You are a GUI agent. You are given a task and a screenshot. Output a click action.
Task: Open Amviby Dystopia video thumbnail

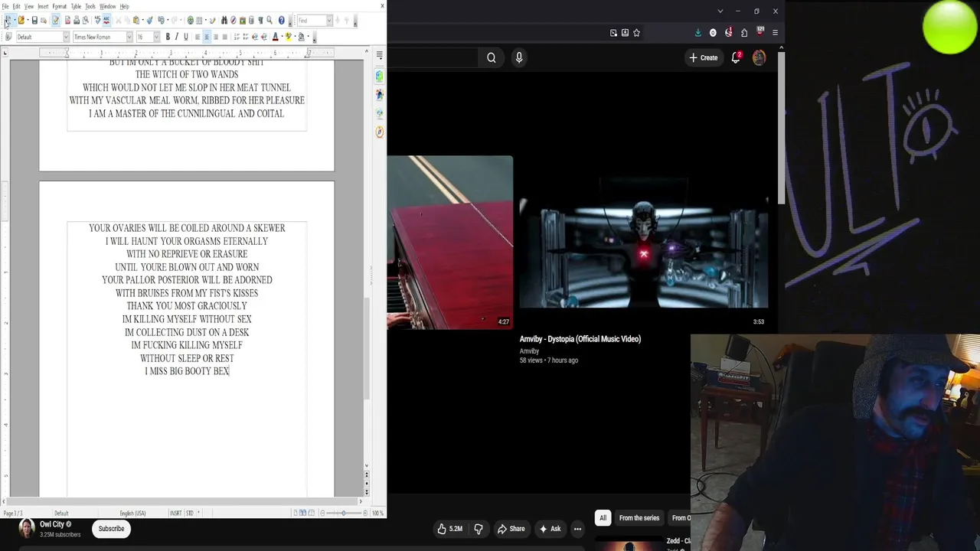[x=644, y=243]
